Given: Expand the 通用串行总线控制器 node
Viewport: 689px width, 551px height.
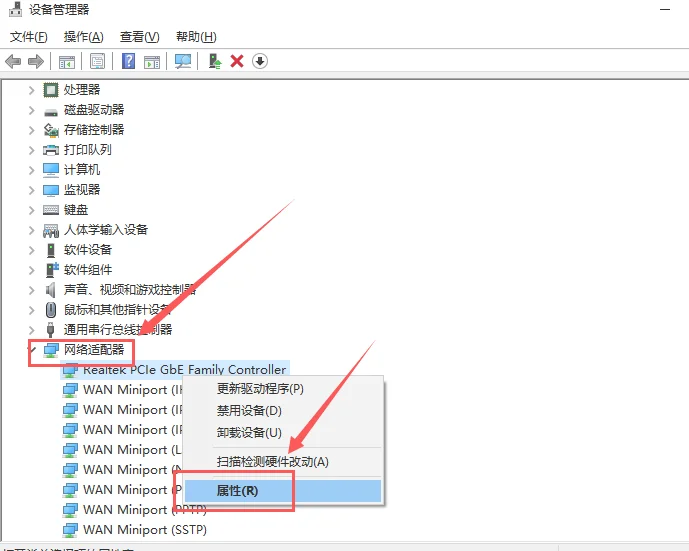Looking at the screenshot, I should tap(31, 330).
